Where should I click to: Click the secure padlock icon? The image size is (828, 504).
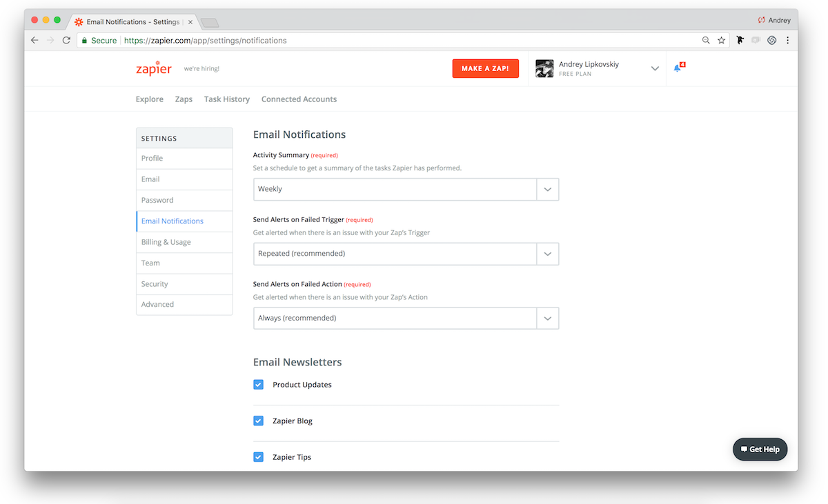click(85, 41)
